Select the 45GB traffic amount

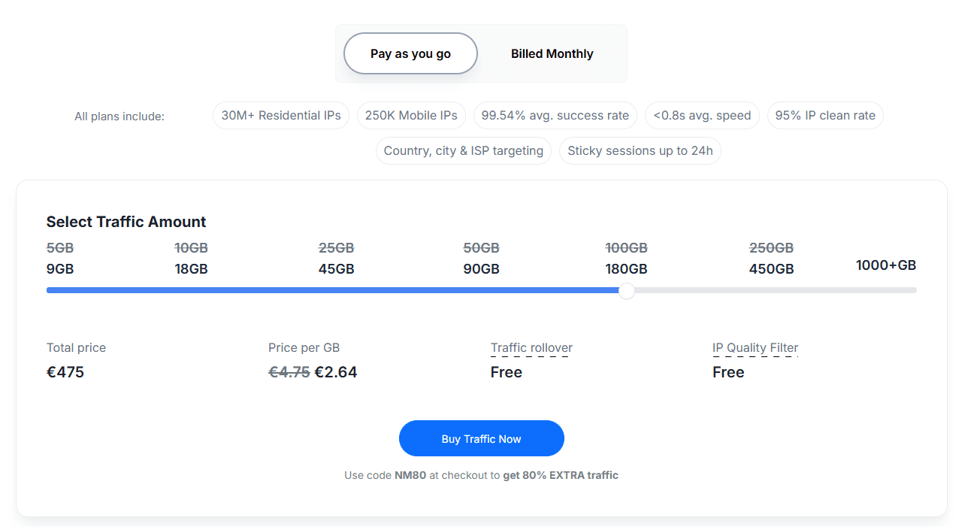336,268
